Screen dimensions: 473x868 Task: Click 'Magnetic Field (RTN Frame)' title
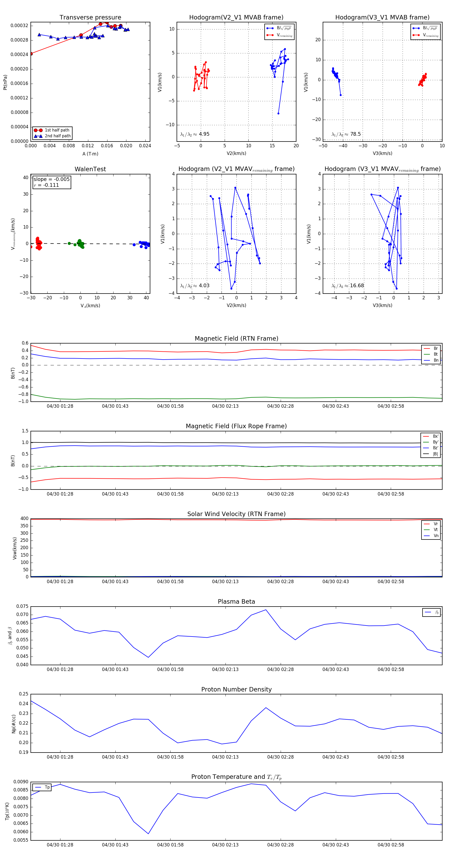click(x=236, y=339)
